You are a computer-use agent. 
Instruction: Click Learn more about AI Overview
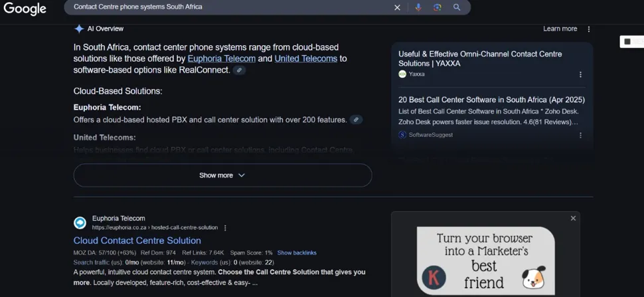pos(560,29)
